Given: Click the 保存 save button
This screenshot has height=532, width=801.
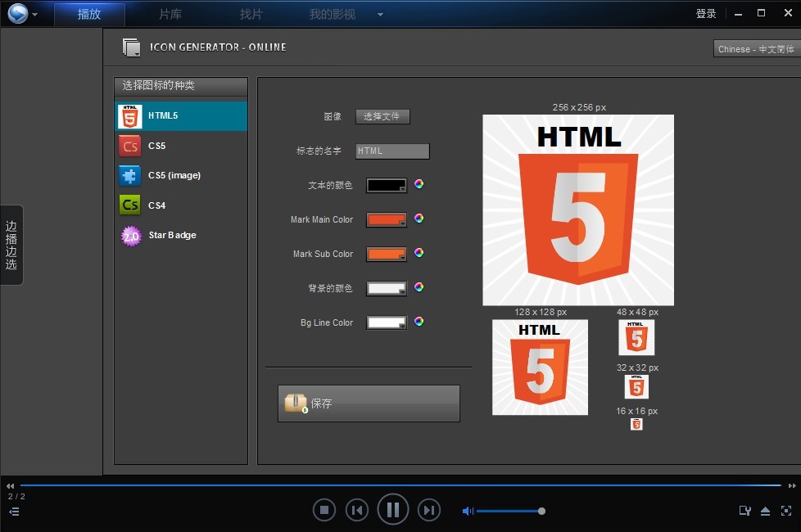Looking at the screenshot, I should tap(369, 404).
